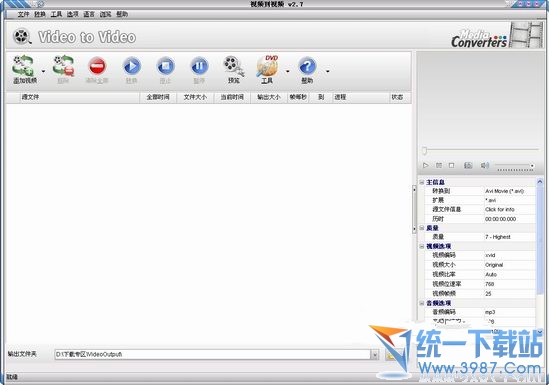Viewport: 549px width, 385px height.
Task: Open the 帮助 (Help) menu in menu bar
Action: pos(122,14)
